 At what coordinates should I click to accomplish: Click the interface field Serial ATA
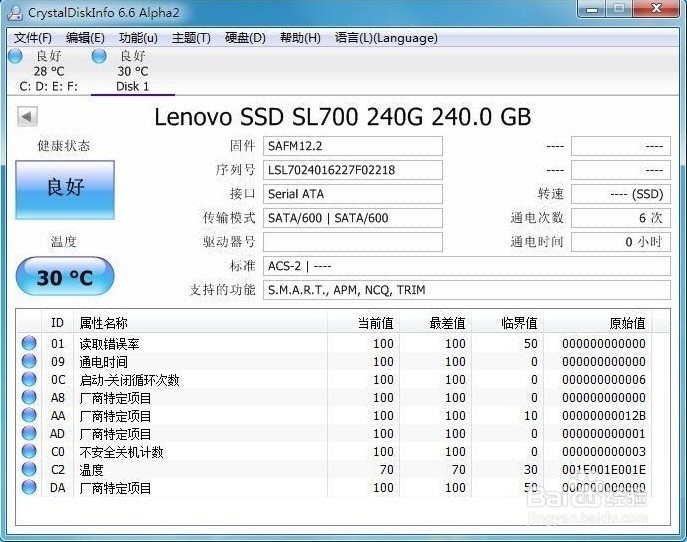(353, 194)
